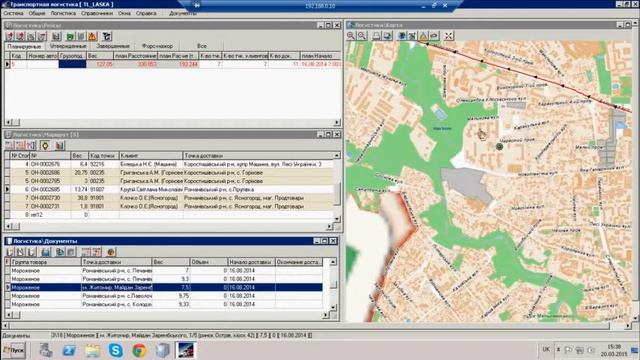The width and height of the screenshot is (640, 360).
Task: Click the second red icon in the trips toolbar
Action: click(x=20, y=36)
